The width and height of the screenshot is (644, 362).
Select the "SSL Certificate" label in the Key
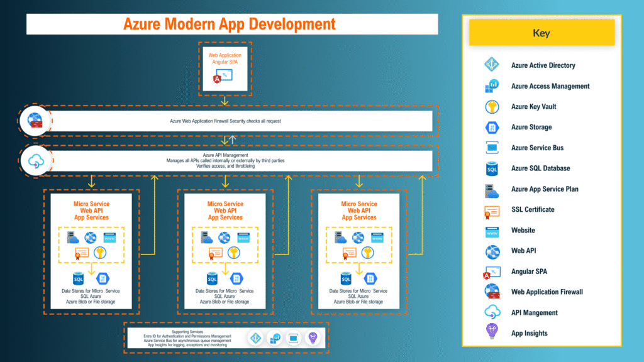pos(533,209)
